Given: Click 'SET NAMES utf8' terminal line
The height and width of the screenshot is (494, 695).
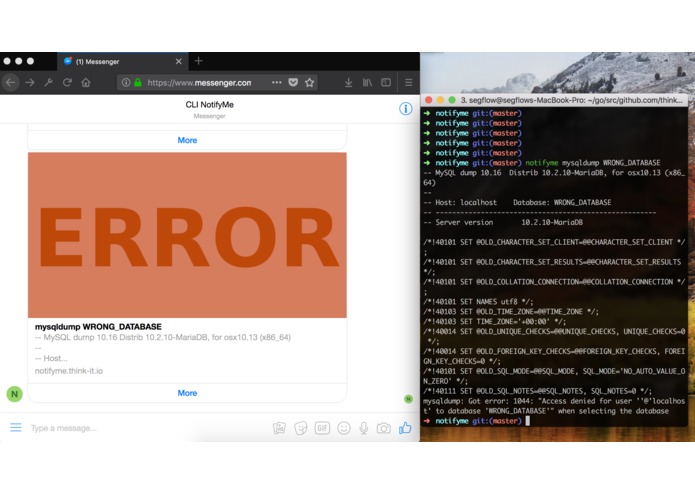Looking at the screenshot, I should pos(478,302).
